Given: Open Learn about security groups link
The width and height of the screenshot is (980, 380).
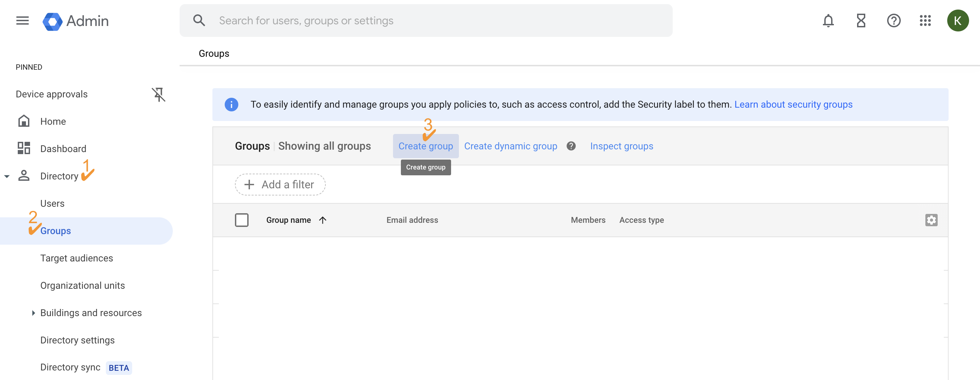Looking at the screenshot, I should [x=794, y=104].
